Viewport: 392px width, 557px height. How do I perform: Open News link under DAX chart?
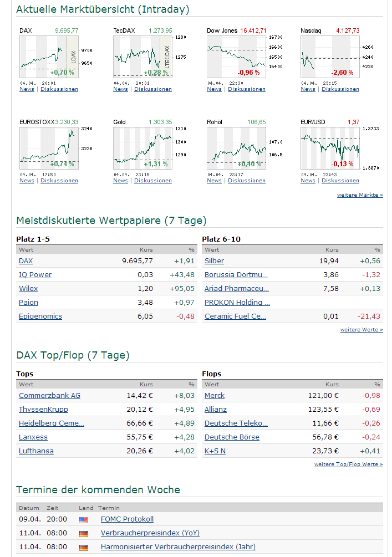pos(27,89)
